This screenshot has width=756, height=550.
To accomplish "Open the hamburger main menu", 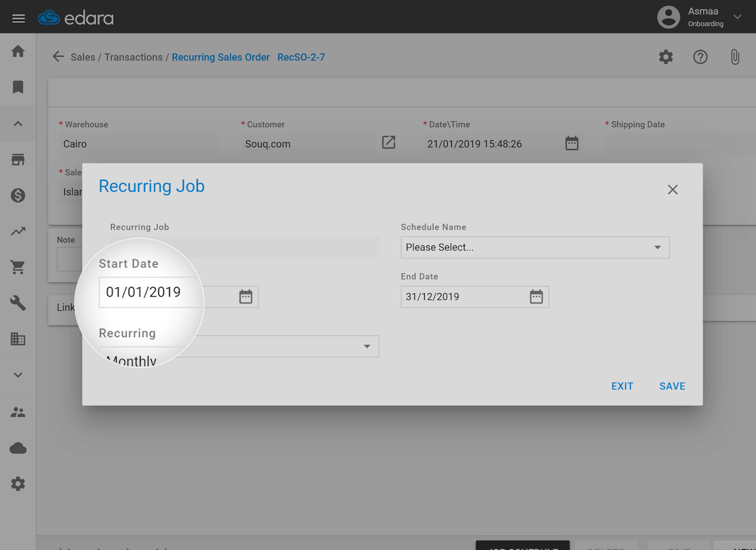I will tap(18, 18).
